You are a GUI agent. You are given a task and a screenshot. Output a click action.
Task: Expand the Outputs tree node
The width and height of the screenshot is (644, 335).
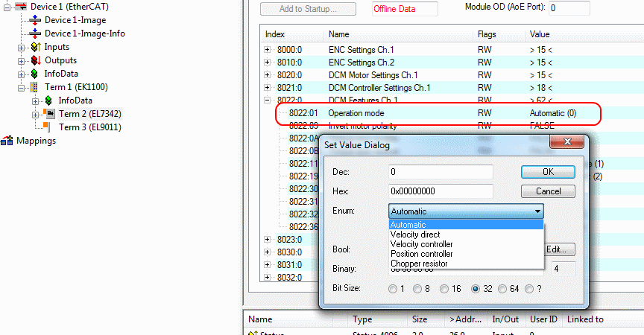[x=21, y=61]
